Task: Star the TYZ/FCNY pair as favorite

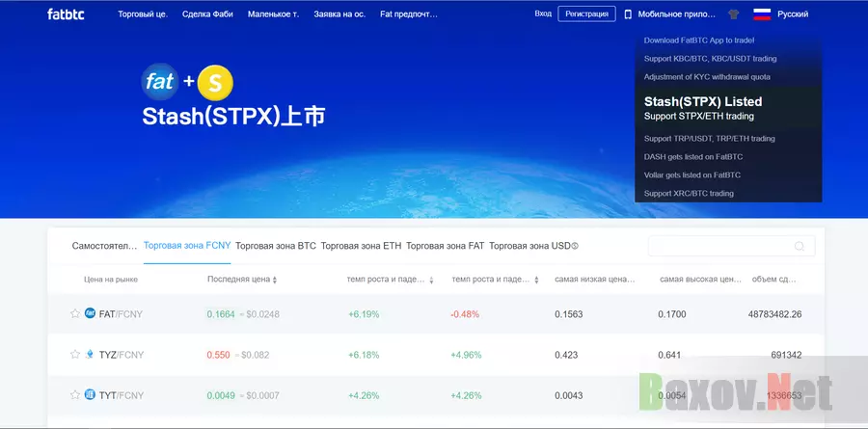Action: click(x=75, y=354)
